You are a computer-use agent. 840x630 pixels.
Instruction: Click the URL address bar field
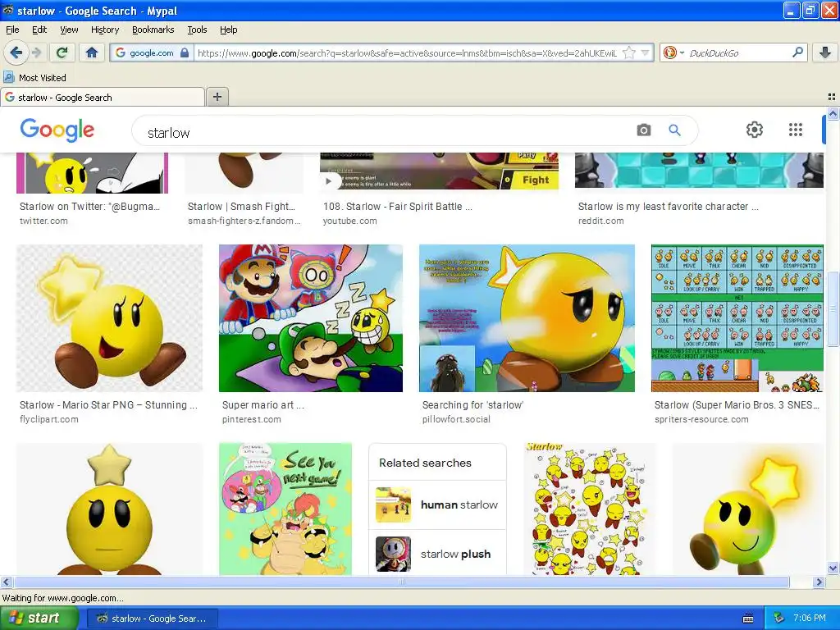click(407, 52)
